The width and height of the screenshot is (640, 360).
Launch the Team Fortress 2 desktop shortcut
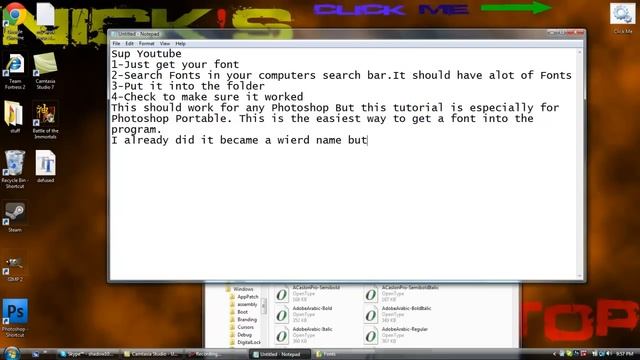click(15, 71)
